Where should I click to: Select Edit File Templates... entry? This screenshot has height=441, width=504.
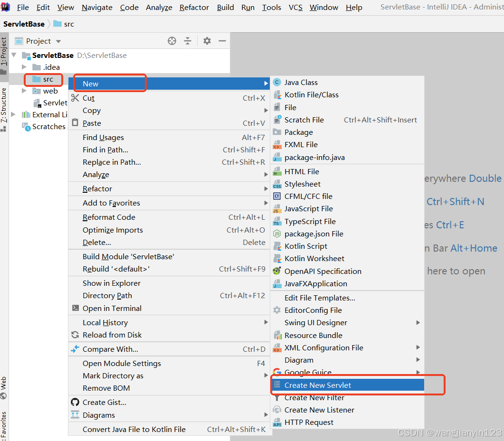coord(347,298)
